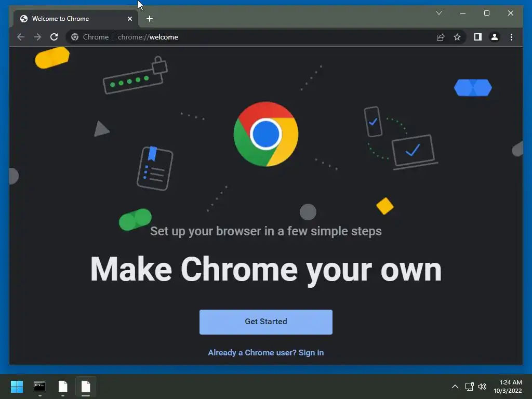Screen dimensions: 532x399
Task: Click the Set up your browser subtitle
Action: [266, 231]
